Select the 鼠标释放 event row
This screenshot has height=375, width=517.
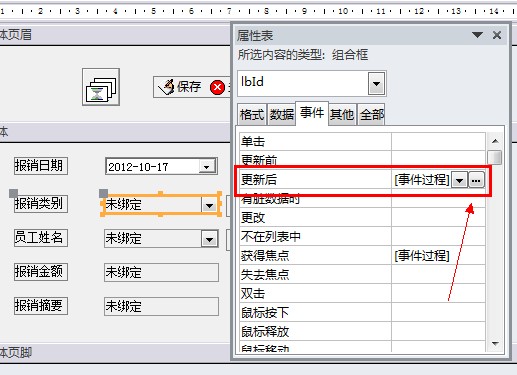[x=362, y=331]
